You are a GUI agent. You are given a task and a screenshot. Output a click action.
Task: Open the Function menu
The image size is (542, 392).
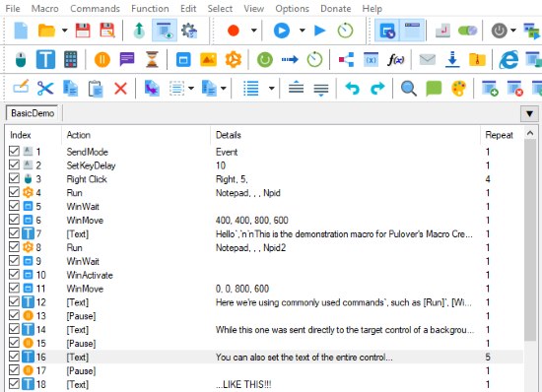click(150, 8)
